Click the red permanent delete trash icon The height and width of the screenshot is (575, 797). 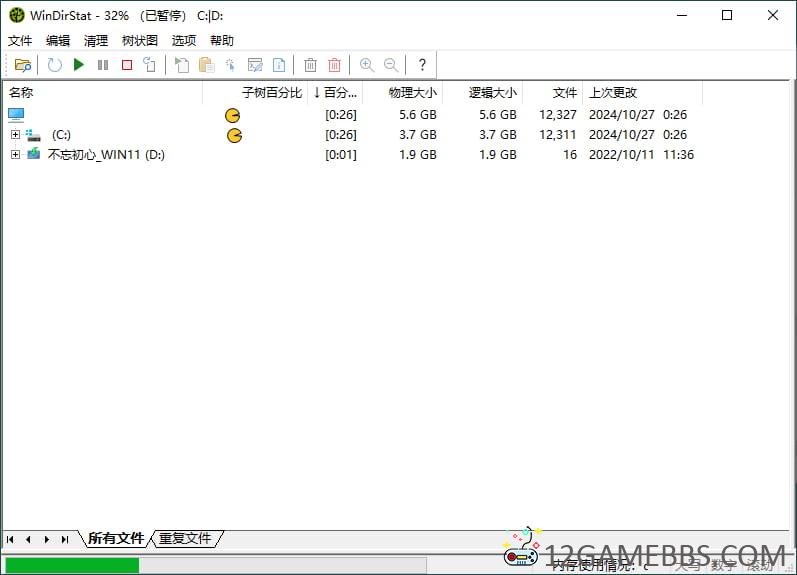[x=335, y=65]
